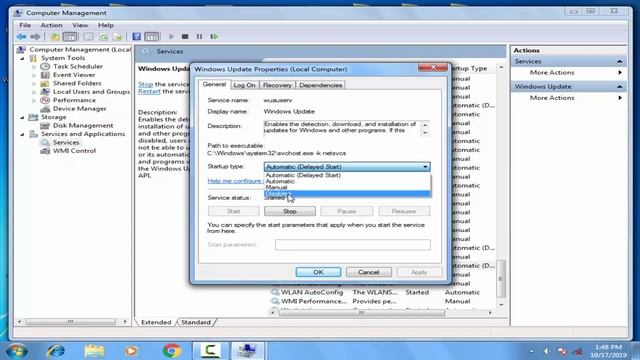Select Shared Folders in tree
Image resolution: width=640 pixels, height=360 pixels.
[77, 83]
